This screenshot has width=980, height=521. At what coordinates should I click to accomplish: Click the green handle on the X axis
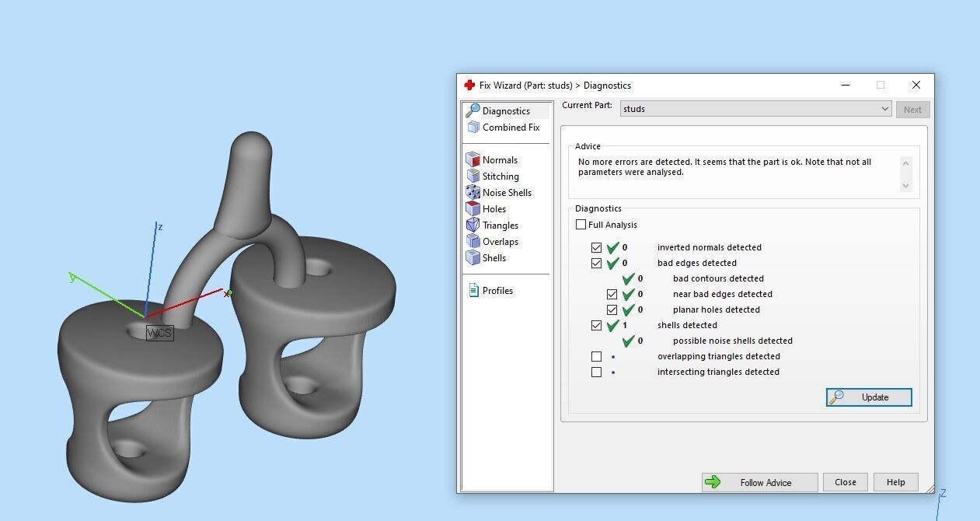click(x=229, y=292)
